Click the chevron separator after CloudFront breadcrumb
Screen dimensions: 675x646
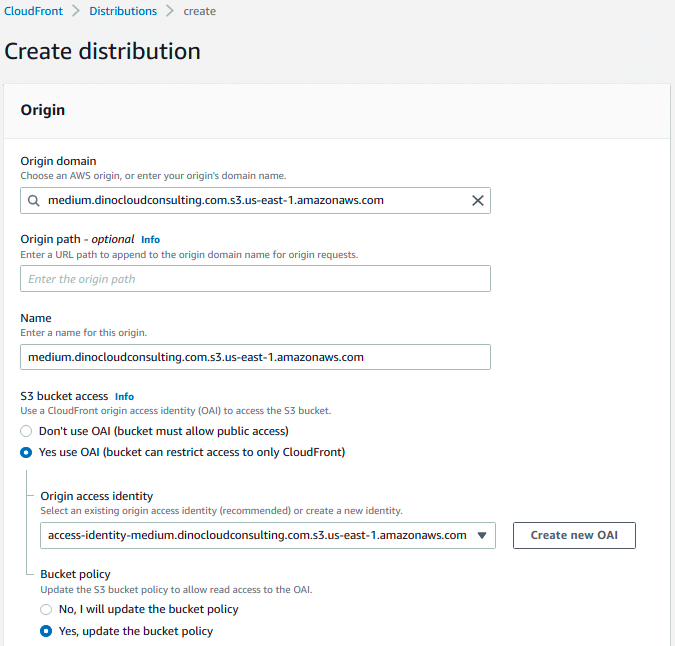[74, 12]
